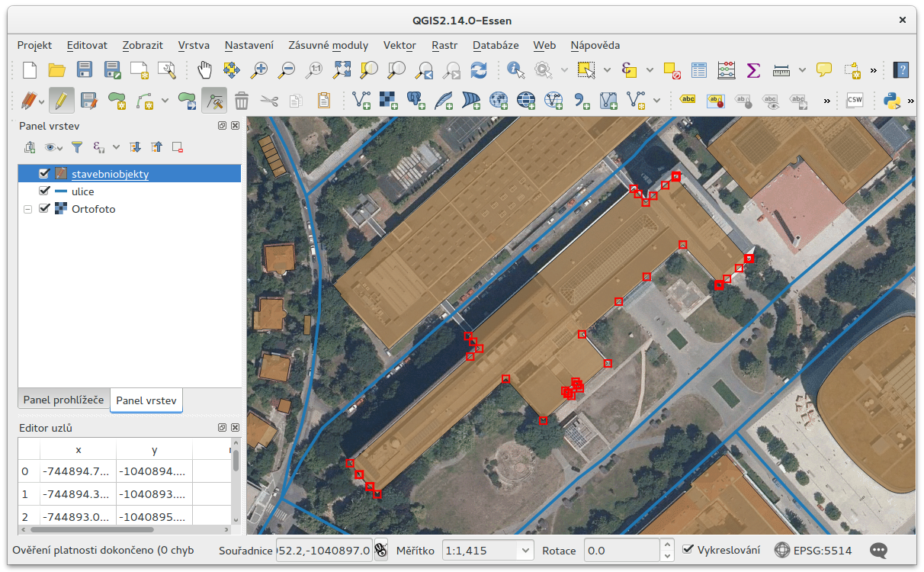Open the measure tool dropdown arrow
The image size is (924, 572).
point(802,70)
